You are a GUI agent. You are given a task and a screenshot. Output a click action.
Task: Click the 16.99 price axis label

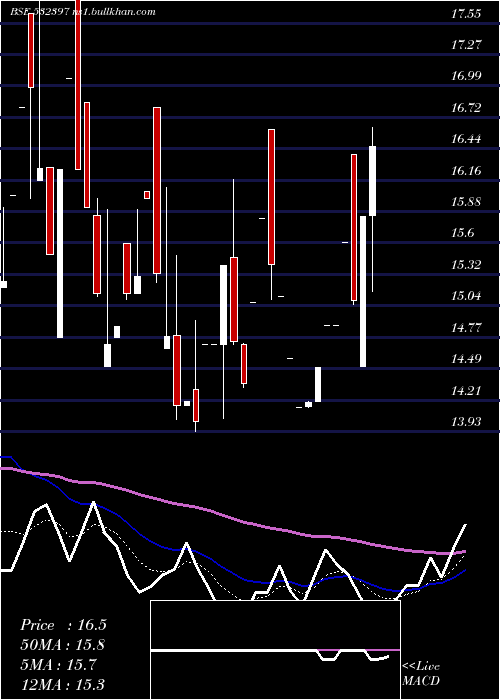tap(466, 76)
